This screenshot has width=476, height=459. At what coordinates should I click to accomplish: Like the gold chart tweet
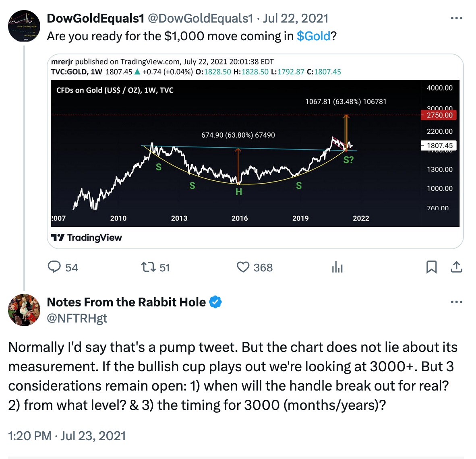[243, 267]
